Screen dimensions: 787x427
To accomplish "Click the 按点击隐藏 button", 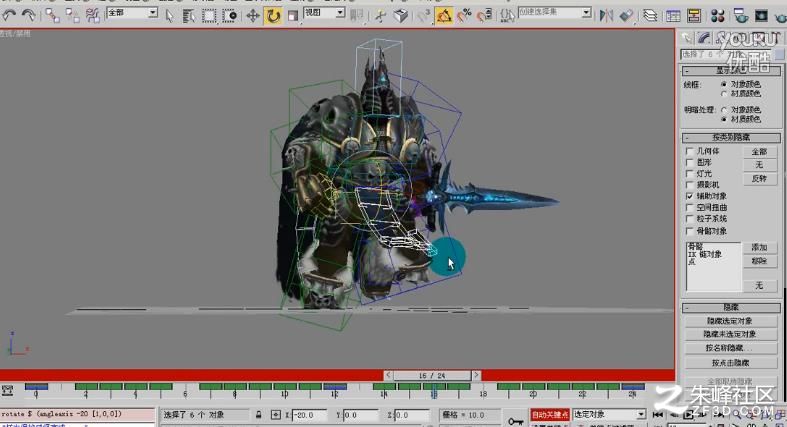I will [x=730, y=362].
